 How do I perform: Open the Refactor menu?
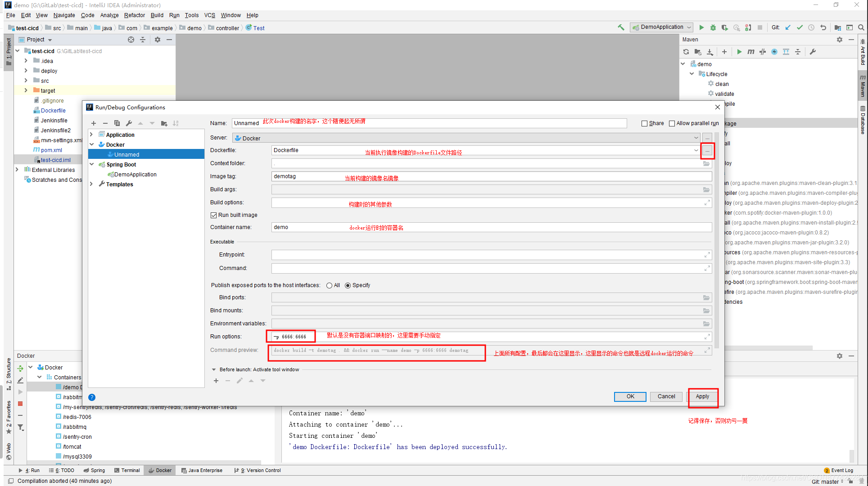pos(135,15)
